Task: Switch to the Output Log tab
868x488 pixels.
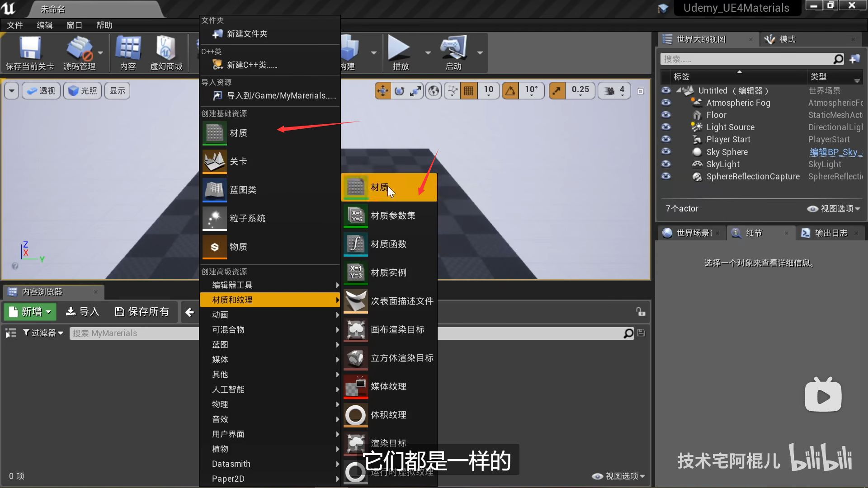Action: click(830, 233)
